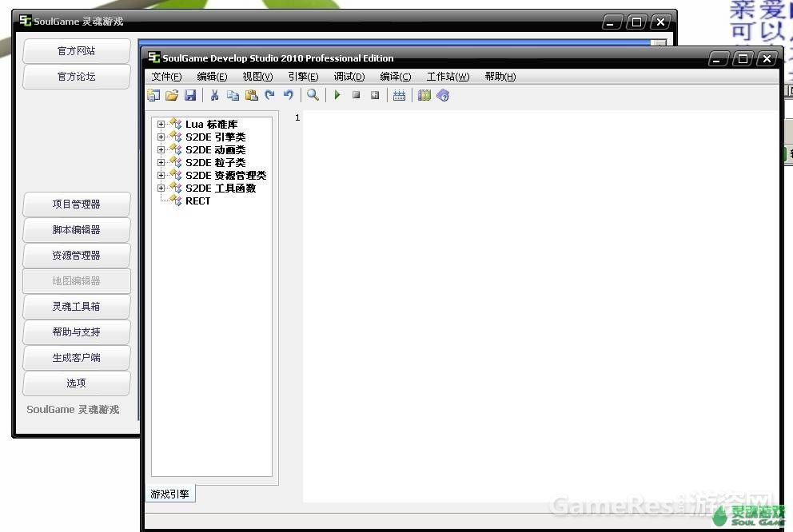Click inside the code editor text area

536,304
